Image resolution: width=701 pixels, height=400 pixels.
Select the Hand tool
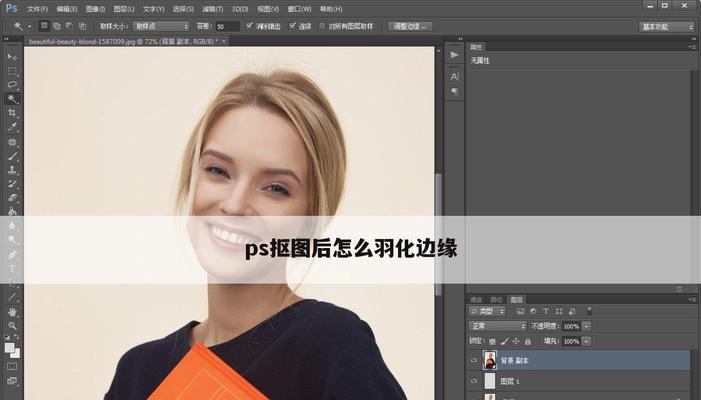point(12,312)
